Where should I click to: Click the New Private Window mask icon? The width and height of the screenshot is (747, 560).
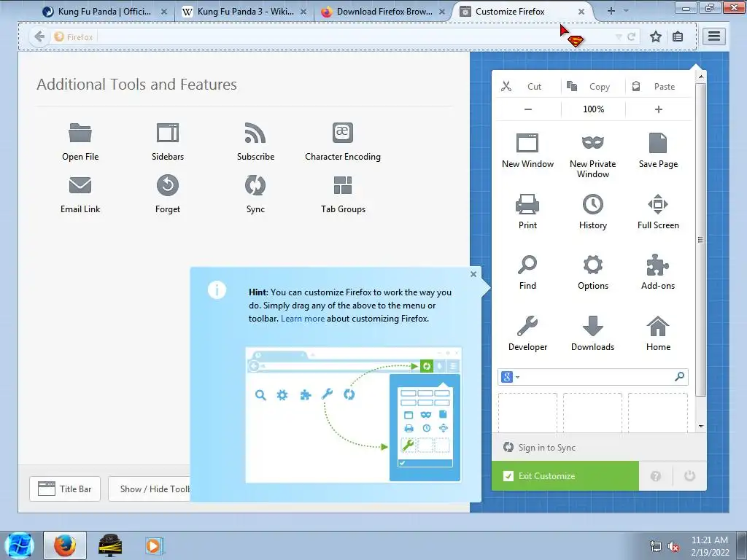tap(592, 142)
